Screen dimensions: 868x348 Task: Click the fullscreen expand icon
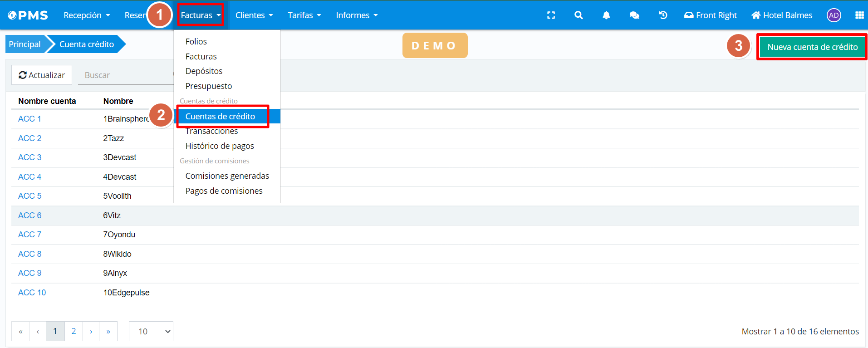pos(551,15)
